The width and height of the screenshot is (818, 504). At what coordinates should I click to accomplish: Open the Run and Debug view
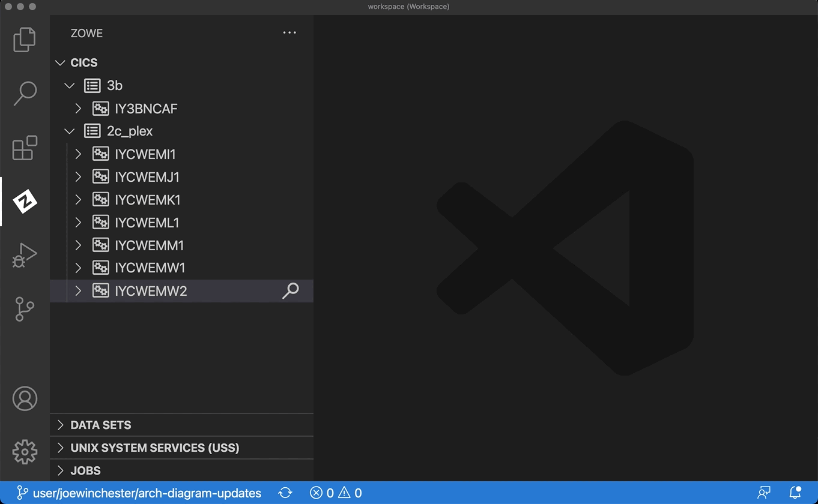pyautogui.click(x=25, y=255)
